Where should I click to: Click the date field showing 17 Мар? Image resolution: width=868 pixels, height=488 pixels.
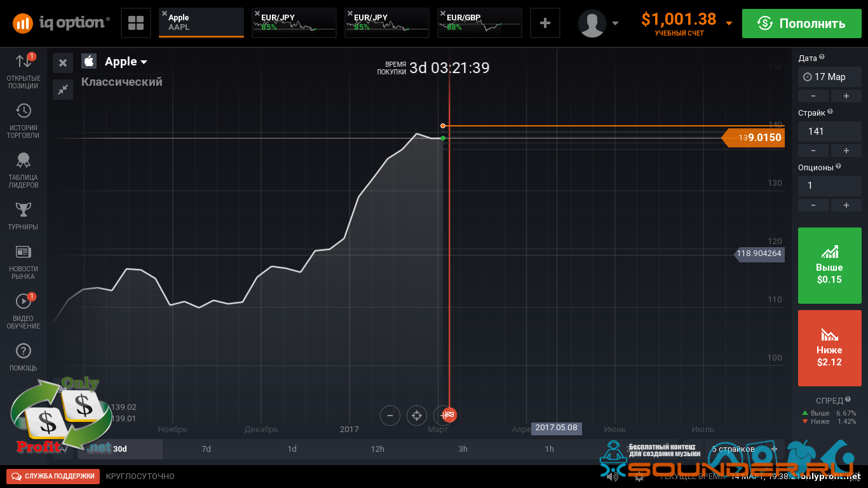[830, 77]
